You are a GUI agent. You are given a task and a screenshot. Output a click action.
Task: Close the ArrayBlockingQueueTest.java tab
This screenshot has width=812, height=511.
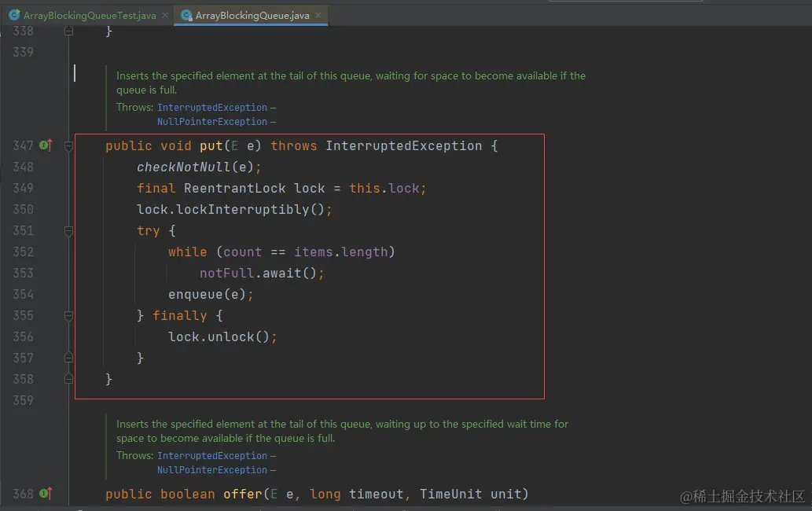click(164, 15)
